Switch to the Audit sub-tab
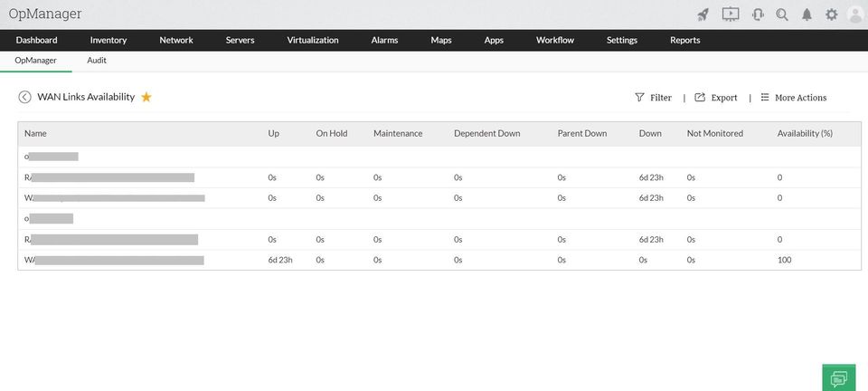Viewport: 868px width, 391px height. (x=97, y=61)
